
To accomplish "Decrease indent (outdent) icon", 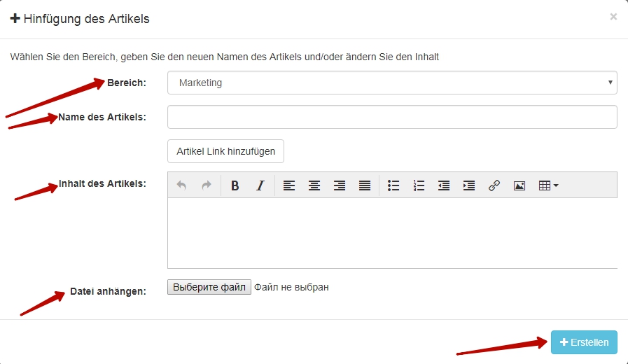I will pyautogui.click(x=444, y=185).
